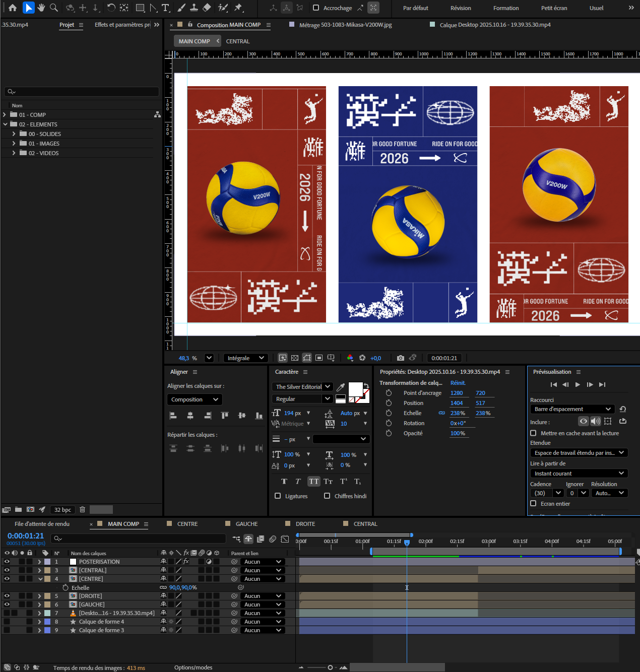
Task: Check the Ecran entier checkbox
Action: coord(533,503)
